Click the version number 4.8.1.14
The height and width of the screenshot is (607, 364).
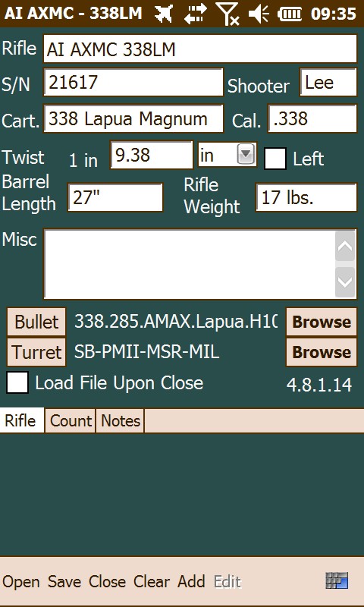[319, 385]
